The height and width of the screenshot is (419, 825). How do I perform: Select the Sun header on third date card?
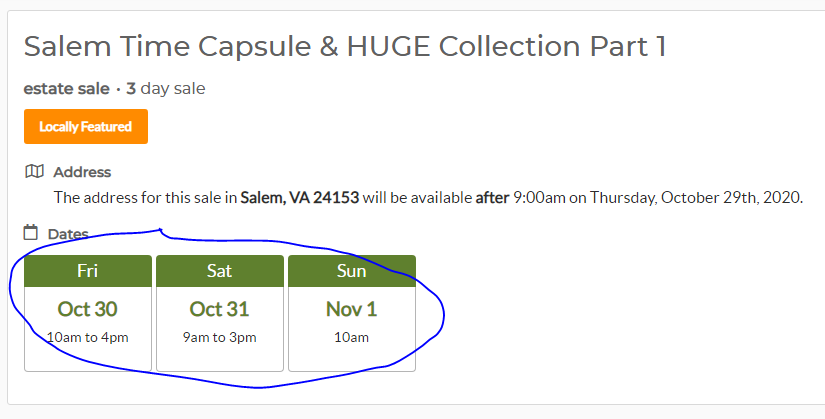352,271
